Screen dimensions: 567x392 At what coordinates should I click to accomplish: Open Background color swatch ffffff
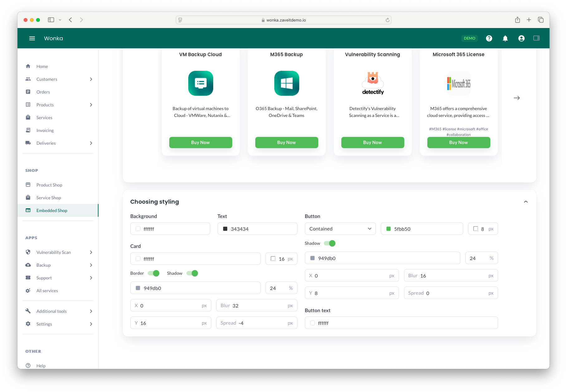coord(138,229)
